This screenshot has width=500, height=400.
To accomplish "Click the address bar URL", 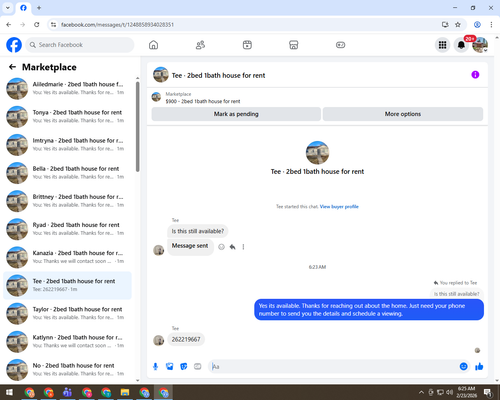I will [117, 25].
